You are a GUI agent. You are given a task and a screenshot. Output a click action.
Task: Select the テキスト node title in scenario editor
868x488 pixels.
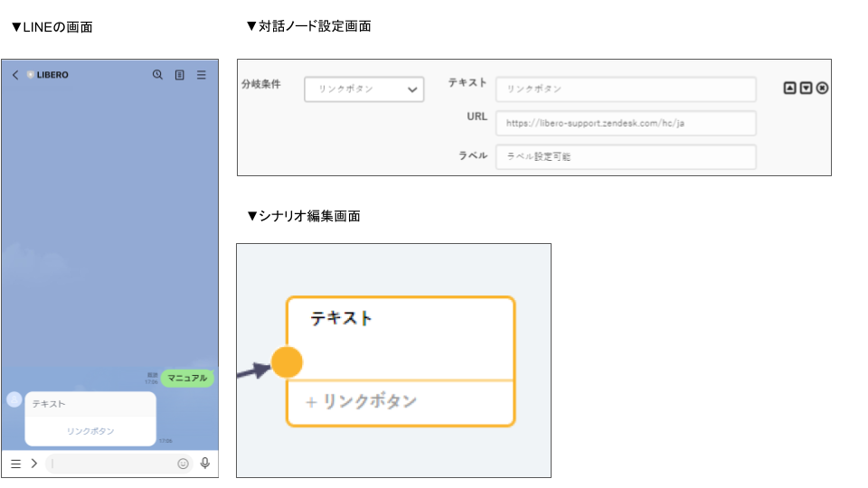(x=342, y=318)
